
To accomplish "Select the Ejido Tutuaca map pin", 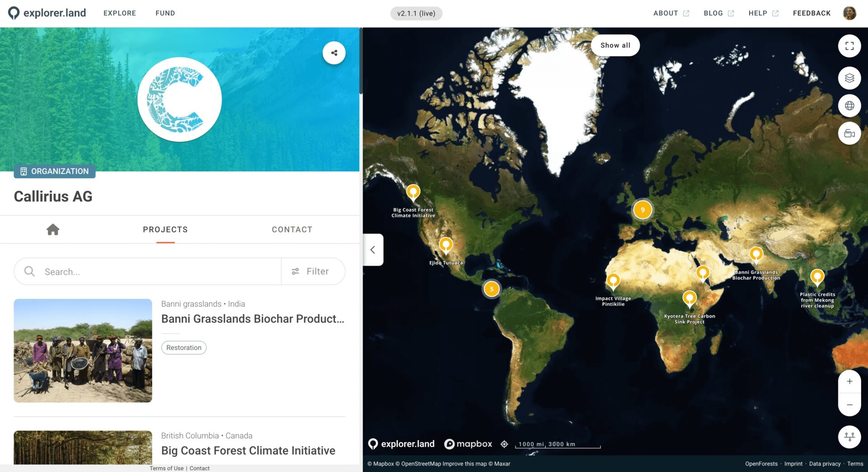I will [x=446, y=245].
